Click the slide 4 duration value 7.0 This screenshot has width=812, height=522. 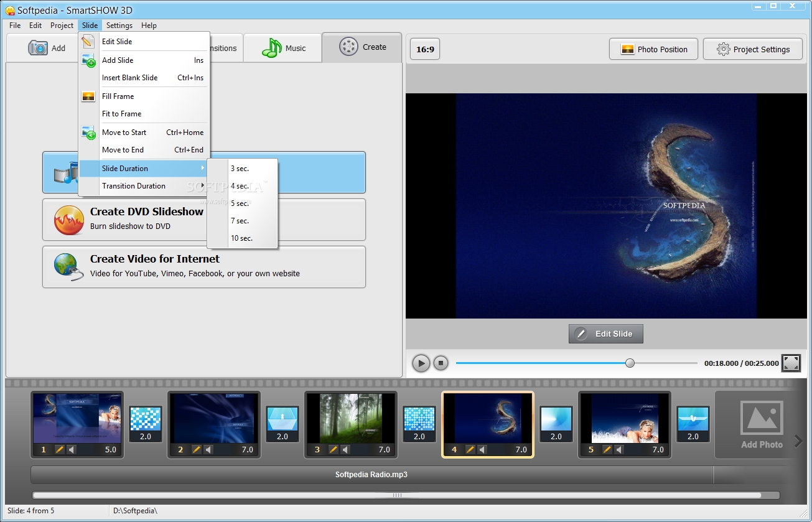click(521, 449)
